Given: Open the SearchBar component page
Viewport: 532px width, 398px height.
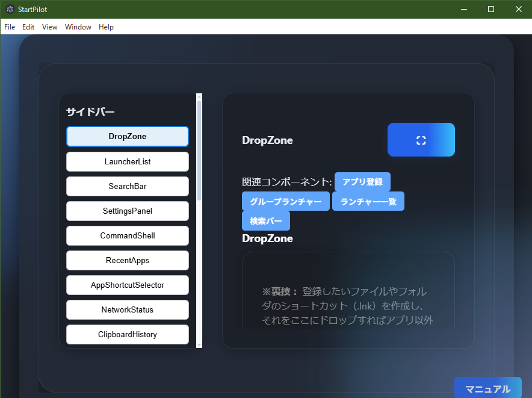Looking at the screenshot, I should coord(127,186).
